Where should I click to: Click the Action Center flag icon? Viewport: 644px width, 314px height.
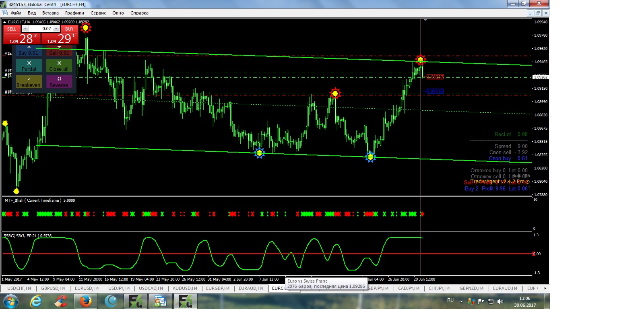click(x=481, y=301)
